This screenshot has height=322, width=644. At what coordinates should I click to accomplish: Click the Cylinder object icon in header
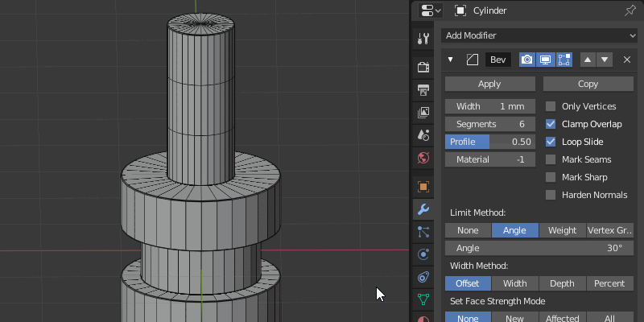(x=460, y=10)
